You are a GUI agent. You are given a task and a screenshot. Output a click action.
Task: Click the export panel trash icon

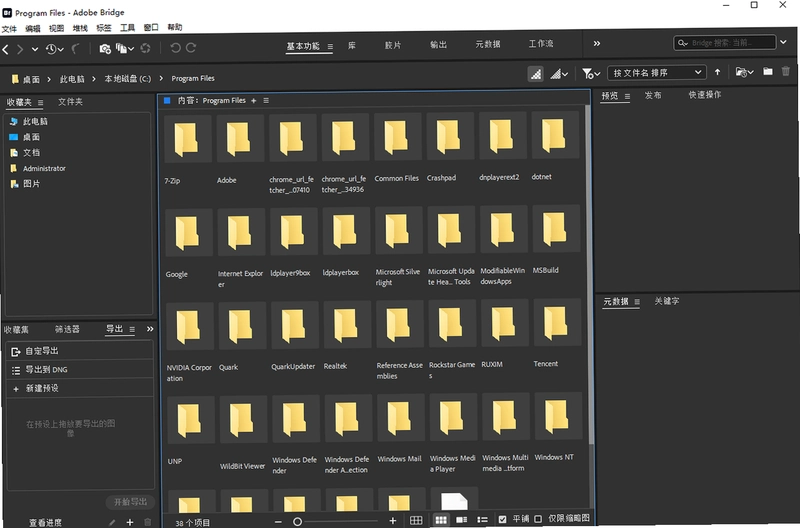point(147,522)
